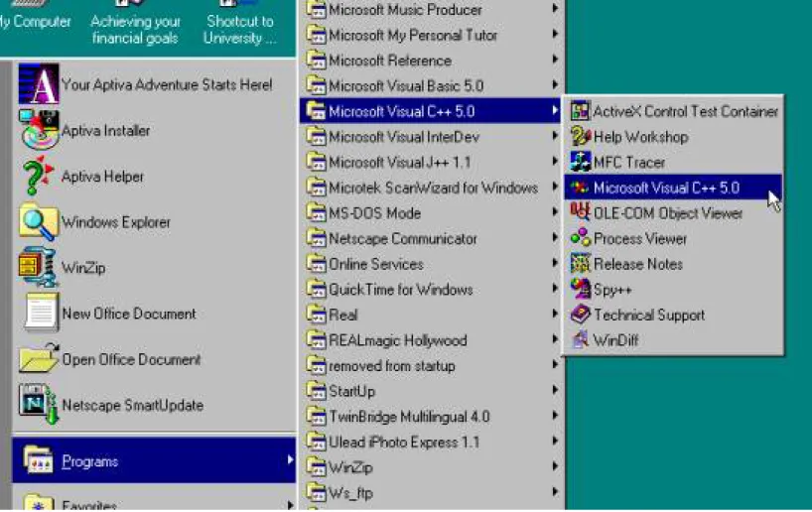Expand the Programs submenu arrow
812x512 pixels.
(x=290, y=459)
